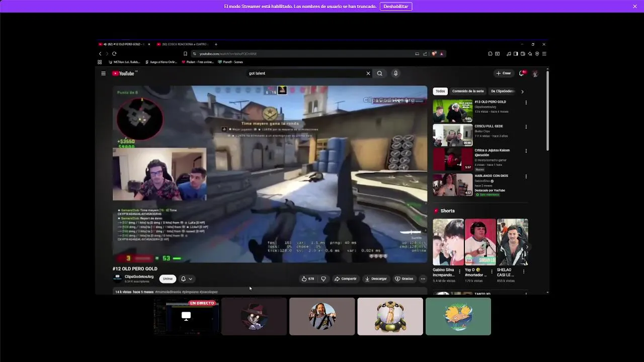644x362 pixels.
Task: Select the 'De ClipsGodetosArg' chip
Action: [502, 92]
